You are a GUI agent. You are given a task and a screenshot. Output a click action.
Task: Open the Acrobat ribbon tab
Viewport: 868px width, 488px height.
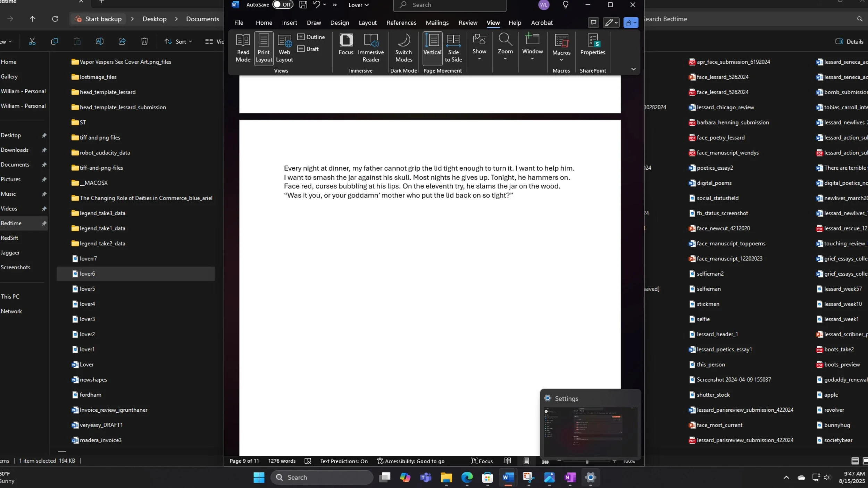tap(542, 23)
